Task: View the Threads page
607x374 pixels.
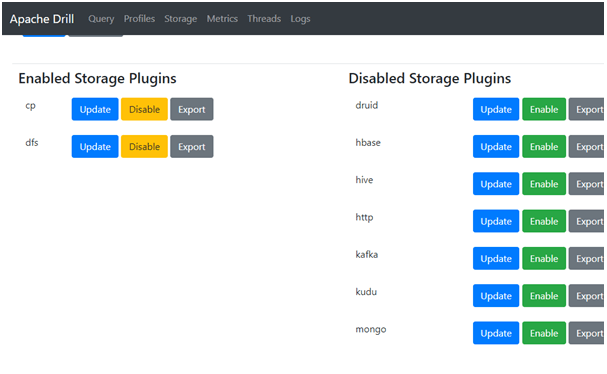Action: click(264, 19)
